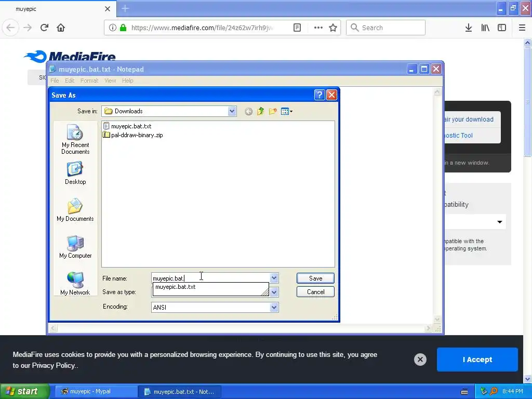Click the tray search magnifier icon

tap(494, 391)
